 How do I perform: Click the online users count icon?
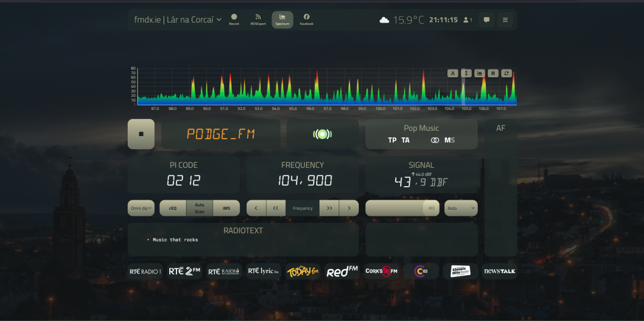pyautogui.click(x=468, y=20)
